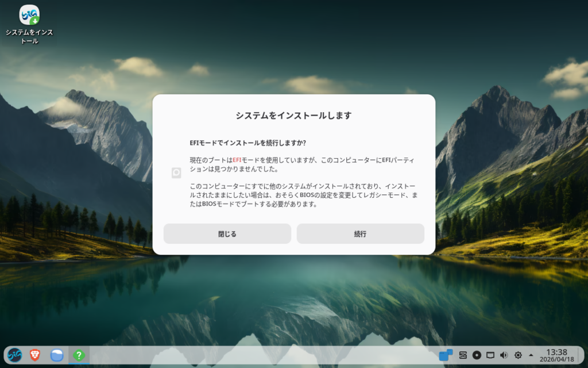Click the black disc tray icon

point(477,355)
